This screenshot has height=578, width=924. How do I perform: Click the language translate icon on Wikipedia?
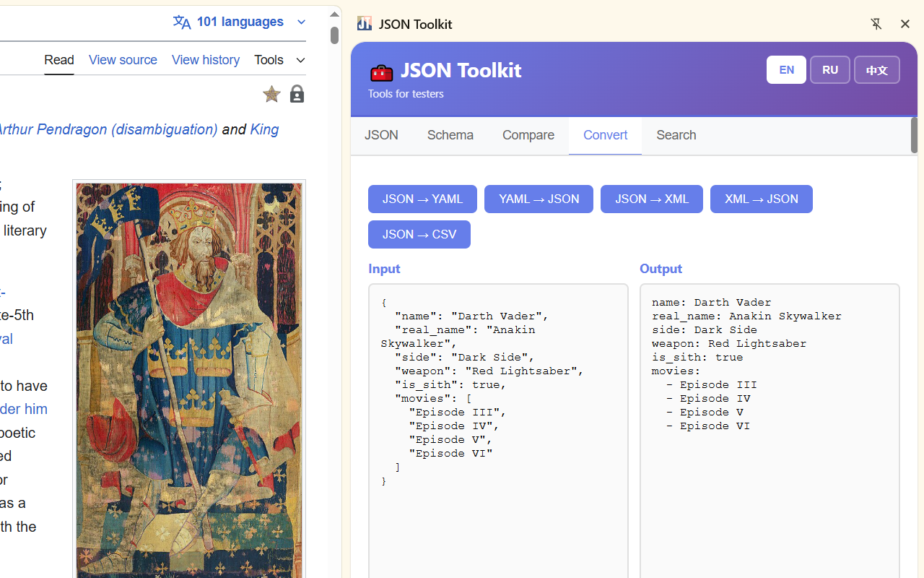pyautogui.click(x=182, y=22)
